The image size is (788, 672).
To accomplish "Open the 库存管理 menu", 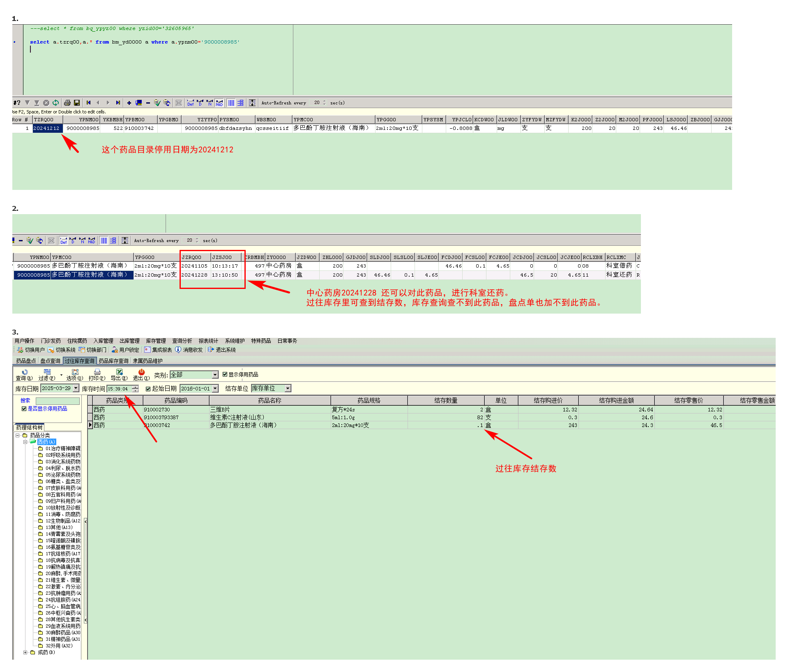I will pyautogui.click(x=156, y=341).
